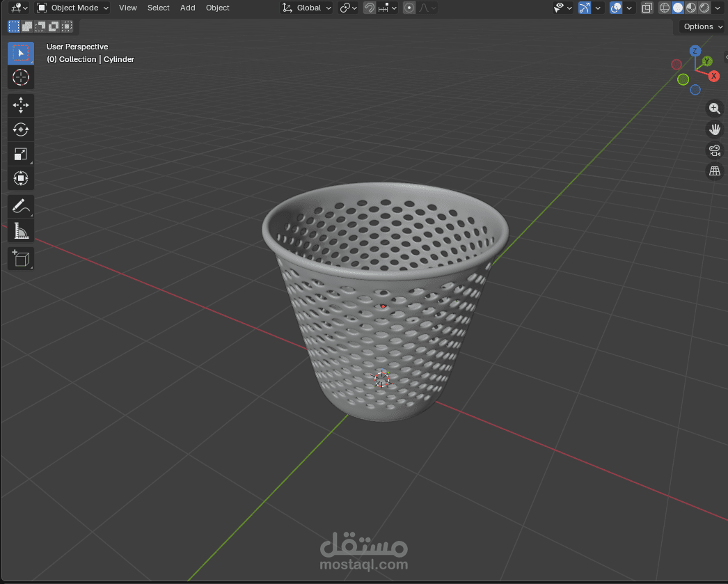This screenshot has width=728, height=584.
Task: Pick the Add Cube tool
Action: point(20,259)
